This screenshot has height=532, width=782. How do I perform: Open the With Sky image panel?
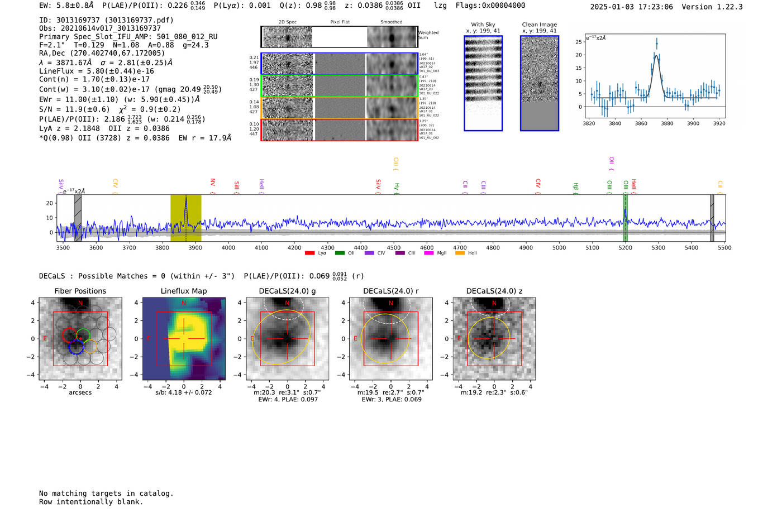click(483, 83)
